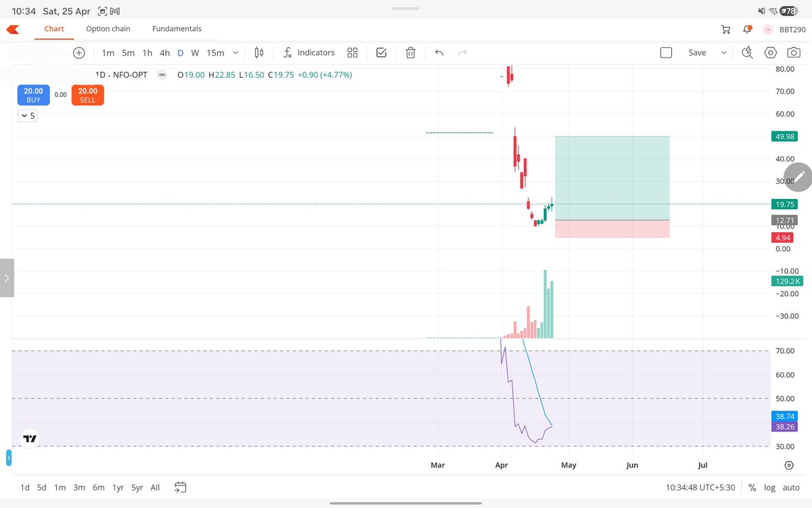Select the 1m interval
This screenshot has height=508, width=812.
click(x=108, y=53)
